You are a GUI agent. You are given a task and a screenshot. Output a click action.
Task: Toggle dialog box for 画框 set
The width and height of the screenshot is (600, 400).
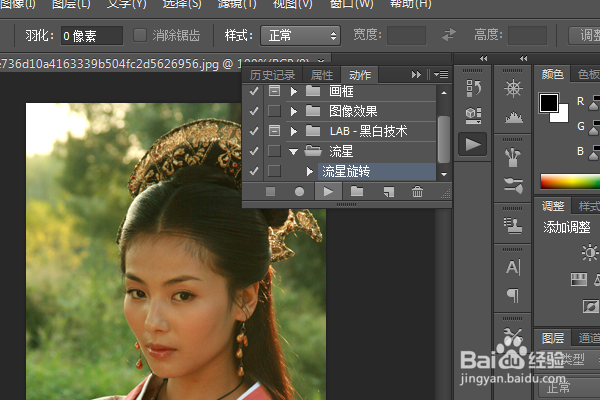(274, 91)
